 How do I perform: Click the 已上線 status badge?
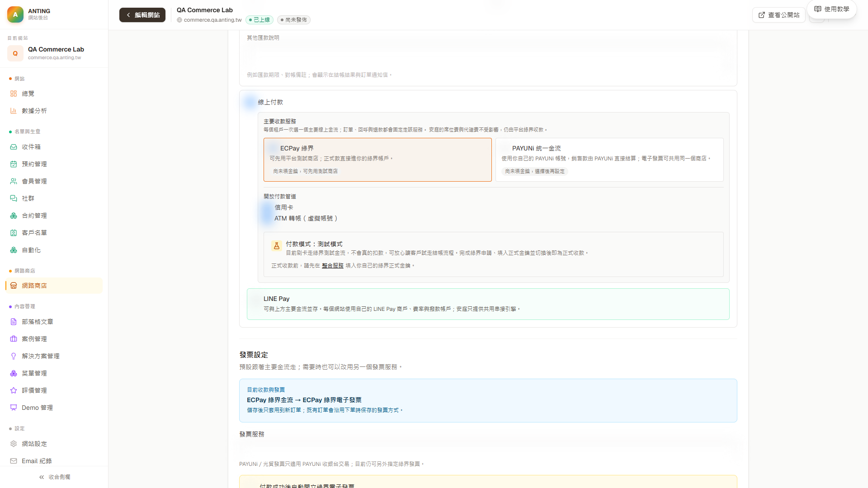pos(259,20)
